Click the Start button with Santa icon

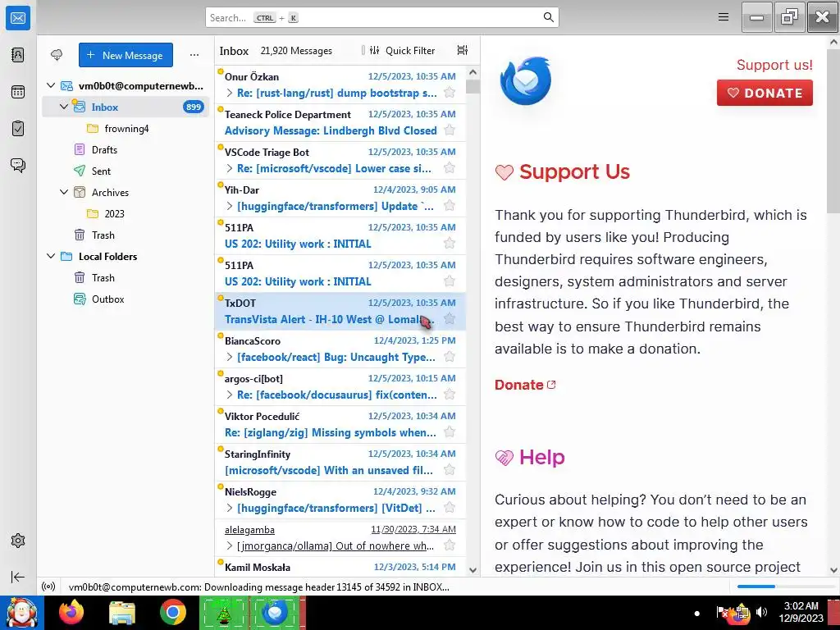pyautogui.click(x=21, y=613)
